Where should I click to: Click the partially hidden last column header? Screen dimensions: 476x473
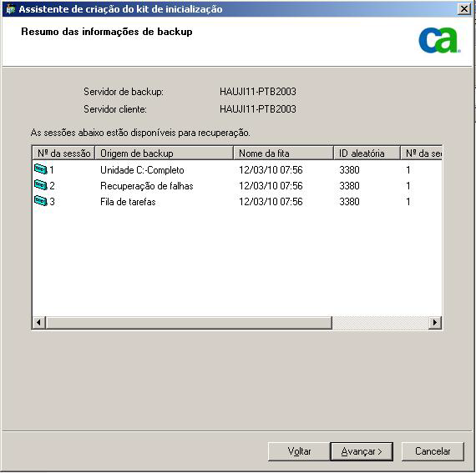(x=421, y=153)
